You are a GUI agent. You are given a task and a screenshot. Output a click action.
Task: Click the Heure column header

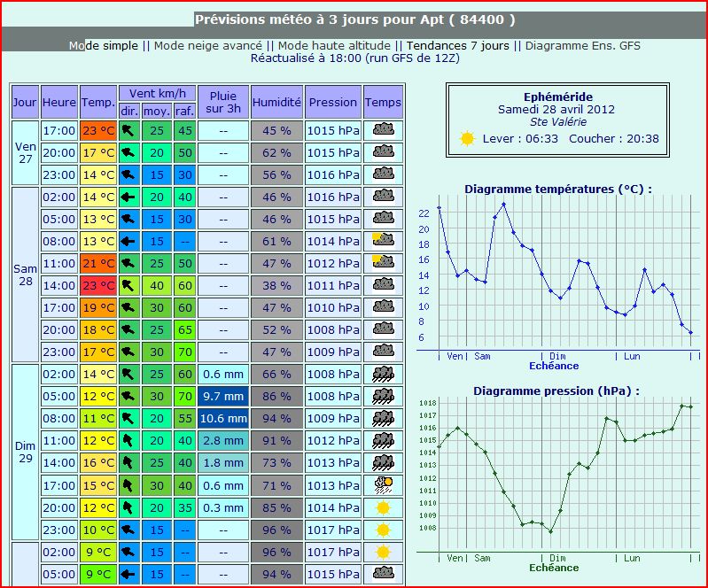(x=59, y=102)
